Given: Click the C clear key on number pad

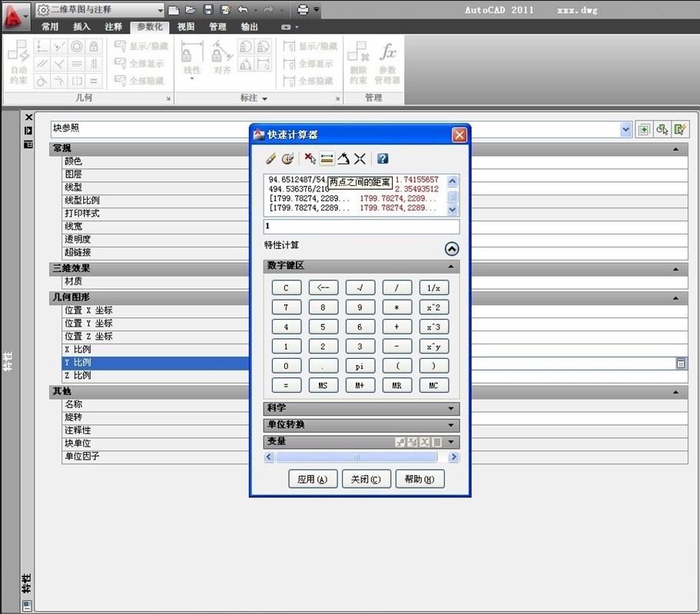Looking at the screenshot, I should (286, 288).
